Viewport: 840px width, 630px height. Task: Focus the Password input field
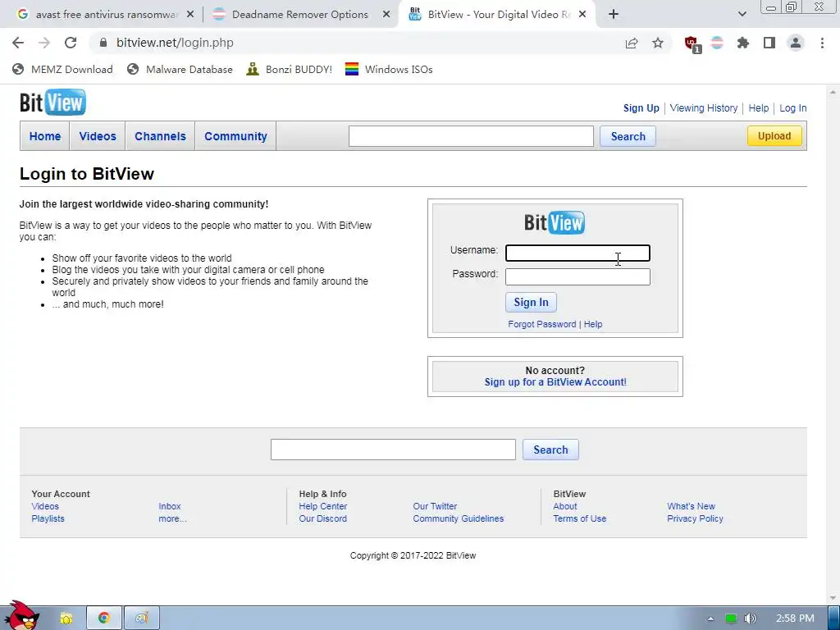[577, 276]
